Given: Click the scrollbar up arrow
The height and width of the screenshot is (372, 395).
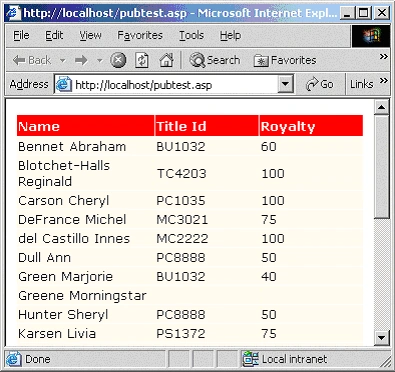Looking at the screenshot, I should [x=381, y=107].
